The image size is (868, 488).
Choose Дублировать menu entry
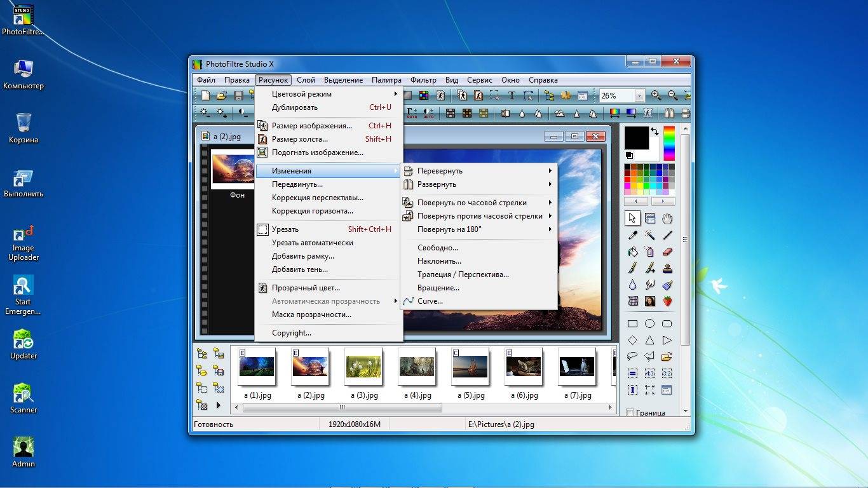[x=329, y=107]
